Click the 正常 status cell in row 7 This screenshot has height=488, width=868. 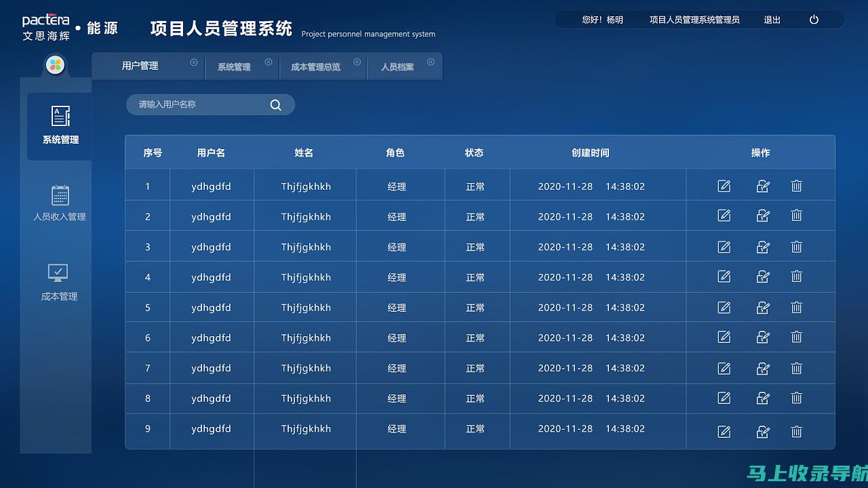475,369
